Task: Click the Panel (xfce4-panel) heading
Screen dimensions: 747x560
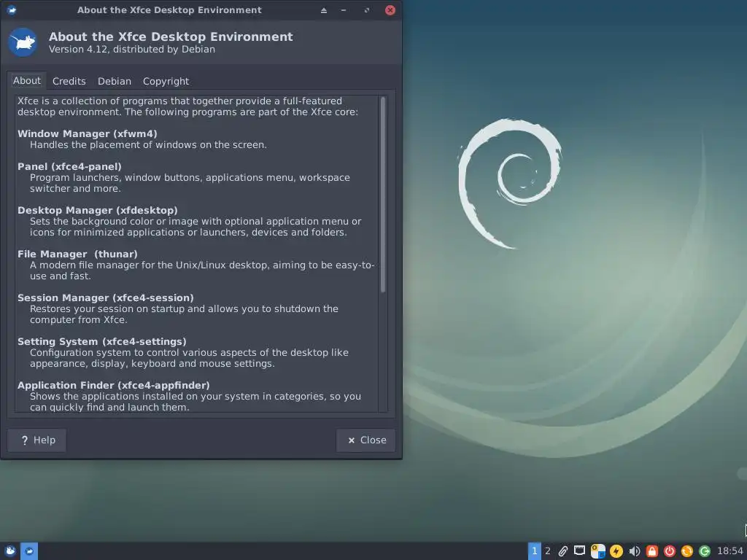Action: pyautogui.click(x=69, y=166)
